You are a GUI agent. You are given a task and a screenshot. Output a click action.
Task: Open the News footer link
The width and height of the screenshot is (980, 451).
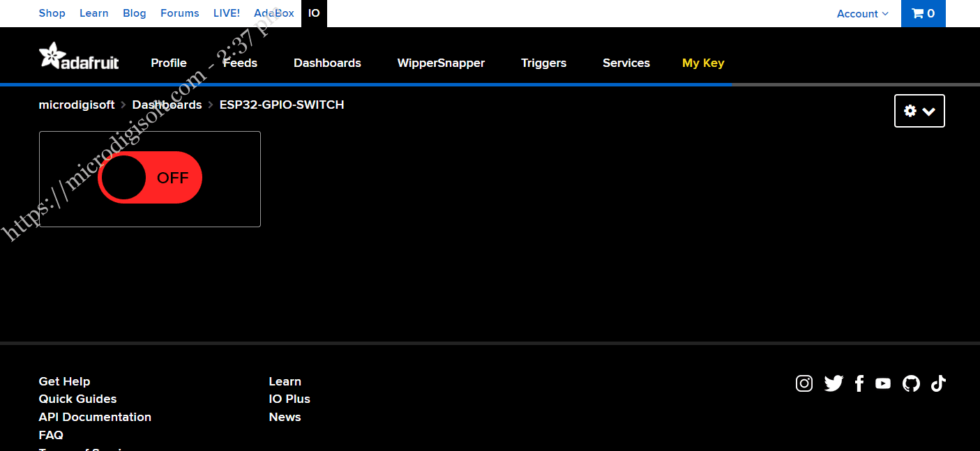point(285,417)
